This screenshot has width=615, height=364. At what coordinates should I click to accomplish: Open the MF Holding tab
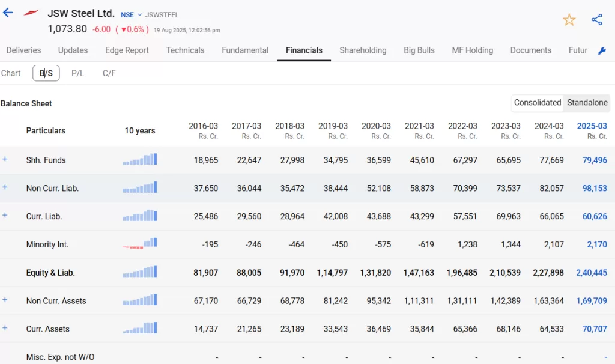(472, 50)
